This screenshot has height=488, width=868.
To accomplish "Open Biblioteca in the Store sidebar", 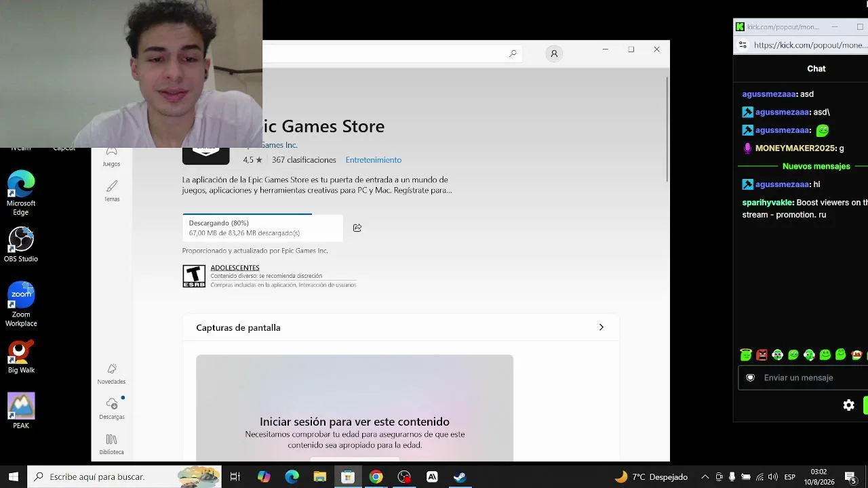I will 112,445.
